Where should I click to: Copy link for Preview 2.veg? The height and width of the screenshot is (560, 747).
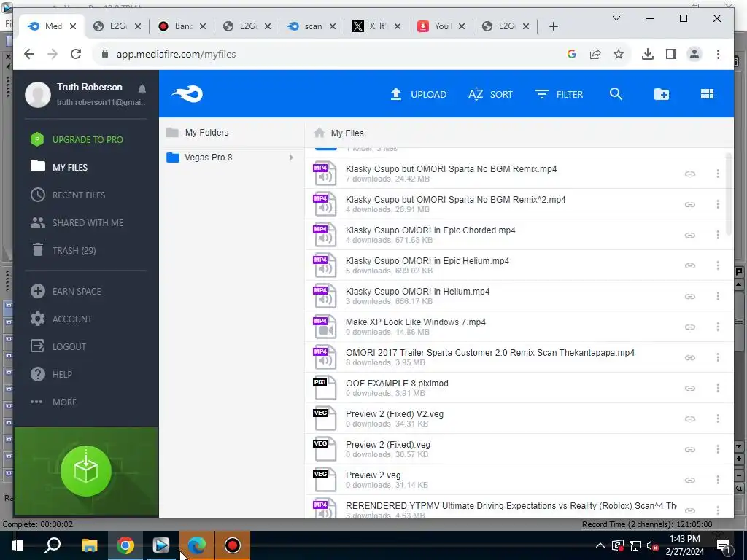(690, 480)
